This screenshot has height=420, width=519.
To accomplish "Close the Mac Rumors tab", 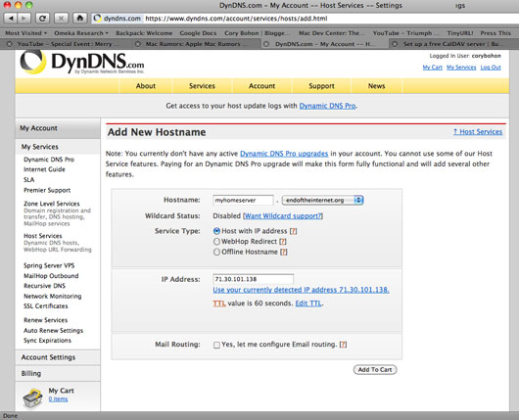I will pos(138,44).
